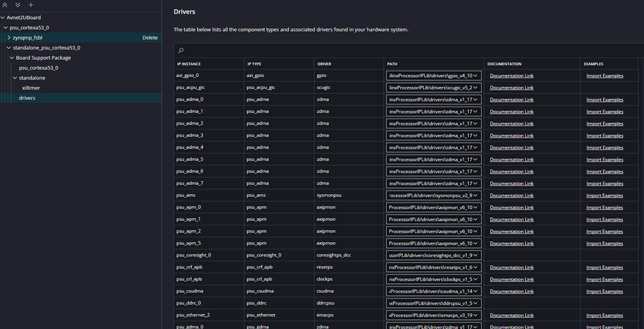The image size is (644, 329).
Task: Open Documentation Link for psu_acpu_gic
Action: pos(511,88)
